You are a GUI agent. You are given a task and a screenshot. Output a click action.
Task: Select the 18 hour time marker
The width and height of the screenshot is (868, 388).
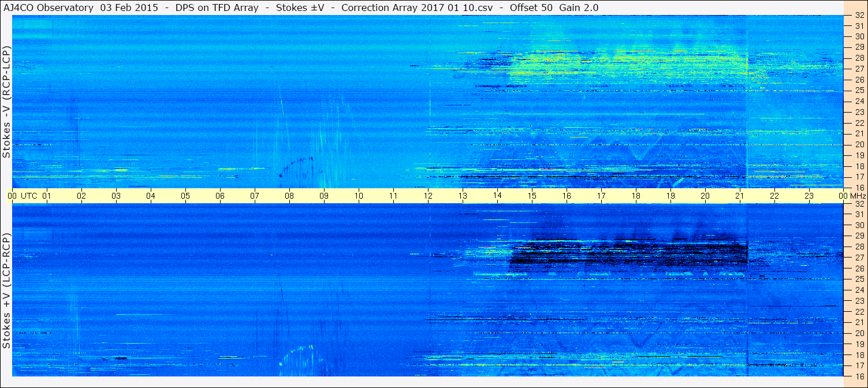[636, 196]
